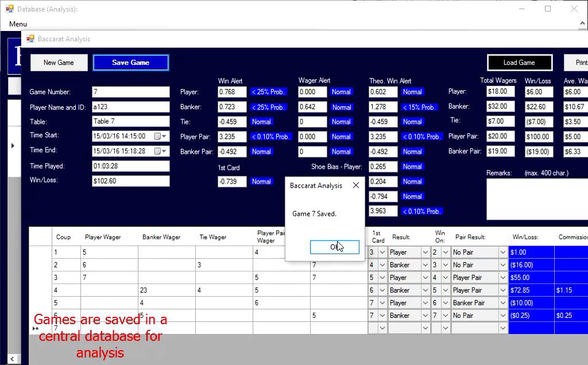Viewport: 588px width, 365px height.
Task: Click the Player Pair Win Alert value 3.235
Action: [x=232, y=137]
